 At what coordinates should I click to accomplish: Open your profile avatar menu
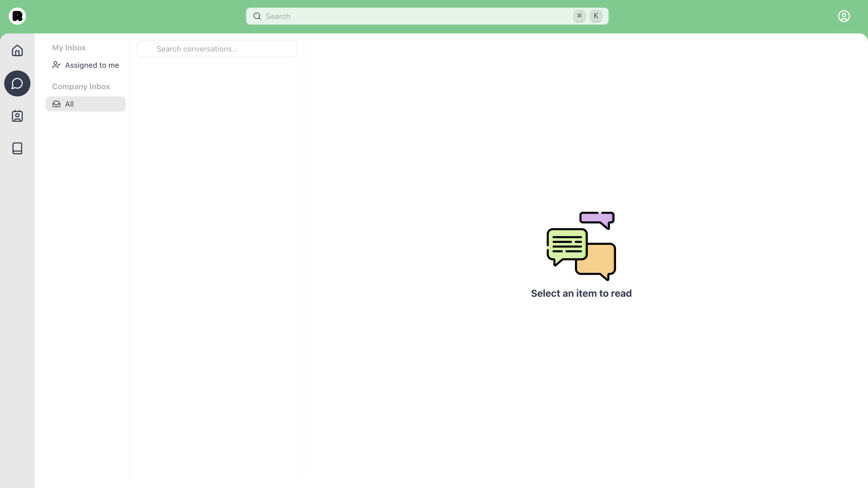tap(844, 16)
